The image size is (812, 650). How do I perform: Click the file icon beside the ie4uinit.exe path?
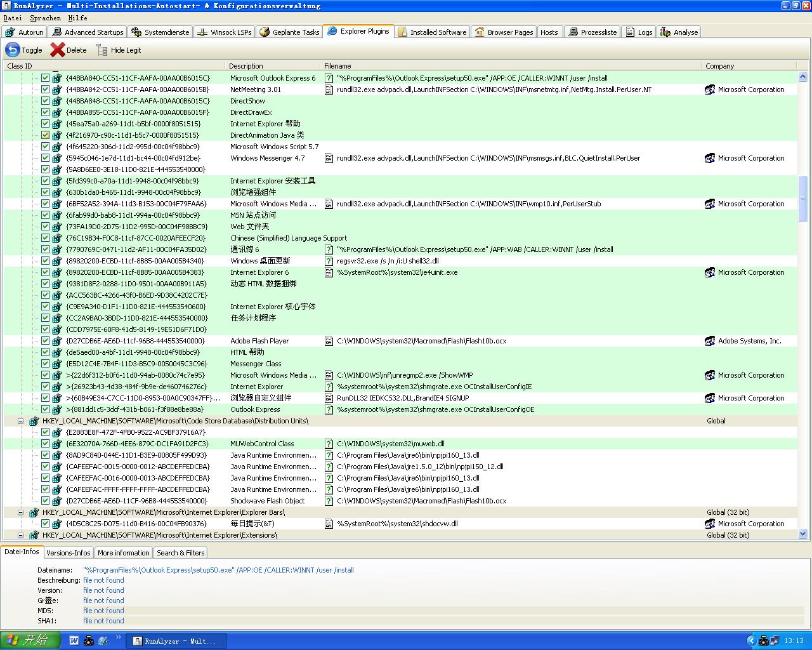pyautogui.click(x=329, y=272)
